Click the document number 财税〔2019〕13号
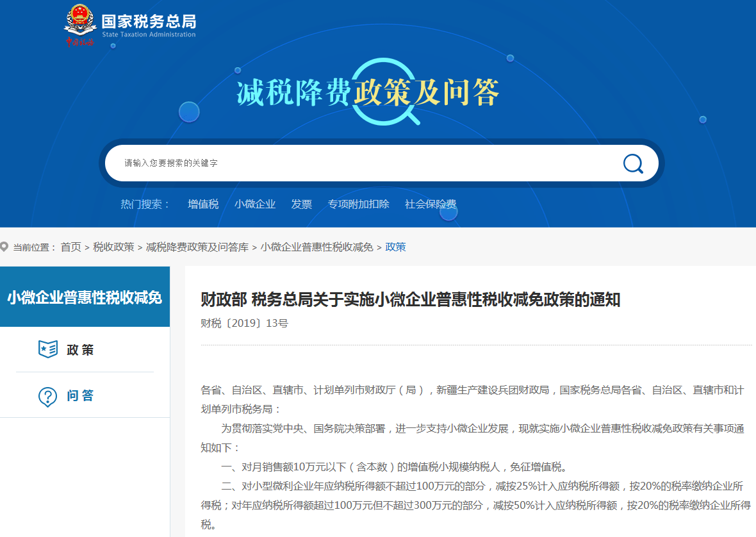 point(245,324)
